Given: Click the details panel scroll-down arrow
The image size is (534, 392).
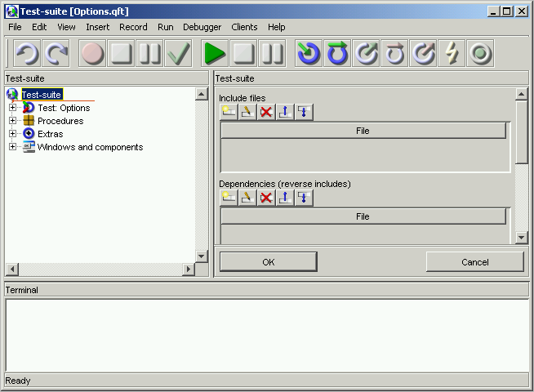Looking at the screenshot, I should (522, 238).
